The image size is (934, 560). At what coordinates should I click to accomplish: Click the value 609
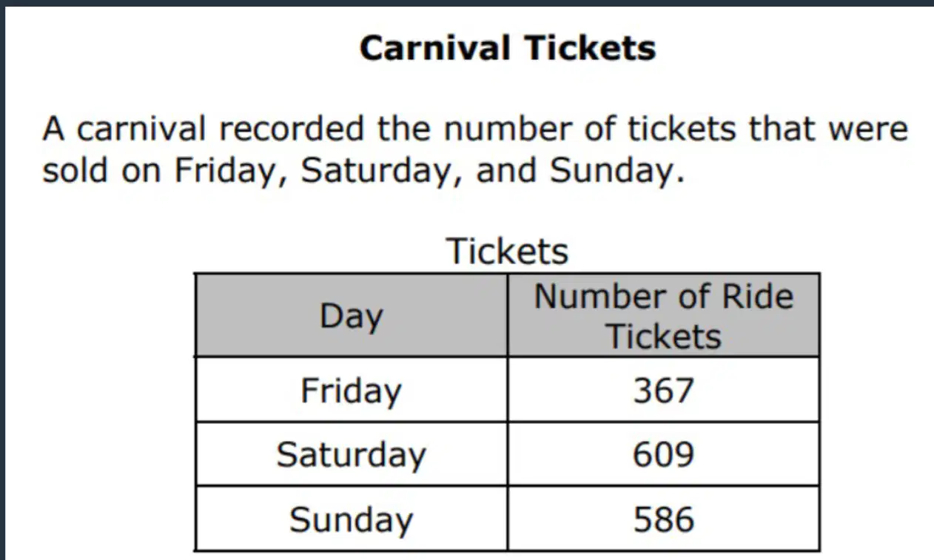tap(664, 454)
